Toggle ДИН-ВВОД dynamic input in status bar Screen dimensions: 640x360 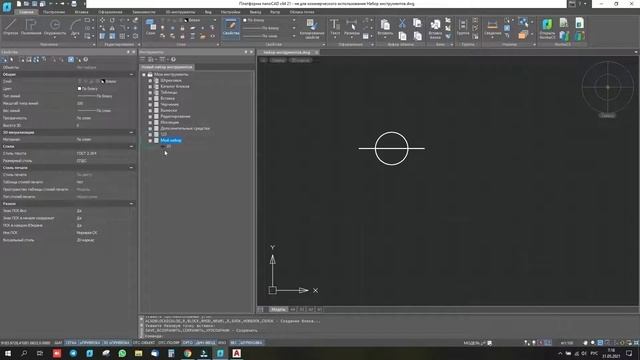(205, 343)
